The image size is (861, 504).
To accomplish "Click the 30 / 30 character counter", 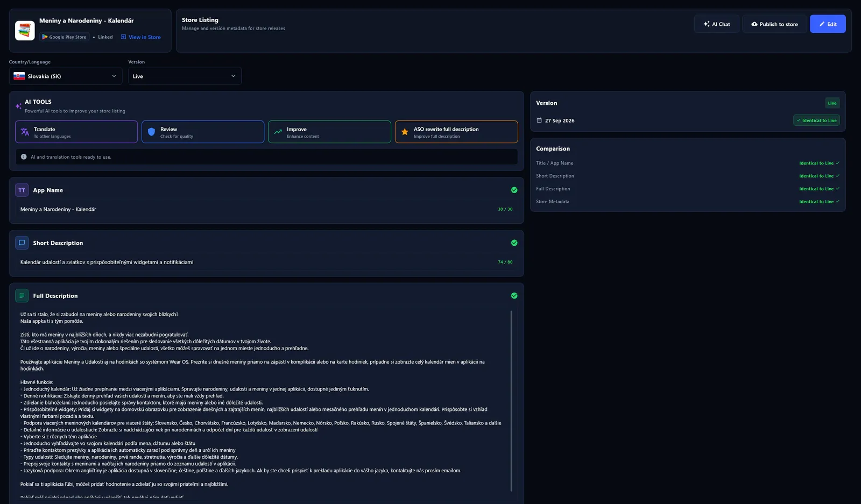I will coord(505,209).
